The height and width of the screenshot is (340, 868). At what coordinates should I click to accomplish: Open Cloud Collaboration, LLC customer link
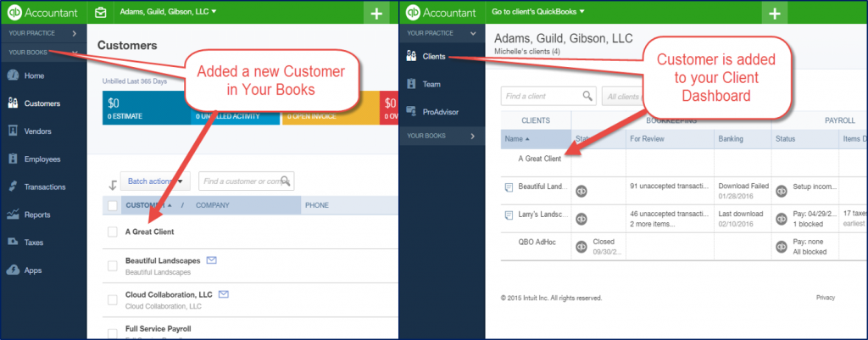pos(170,294)
